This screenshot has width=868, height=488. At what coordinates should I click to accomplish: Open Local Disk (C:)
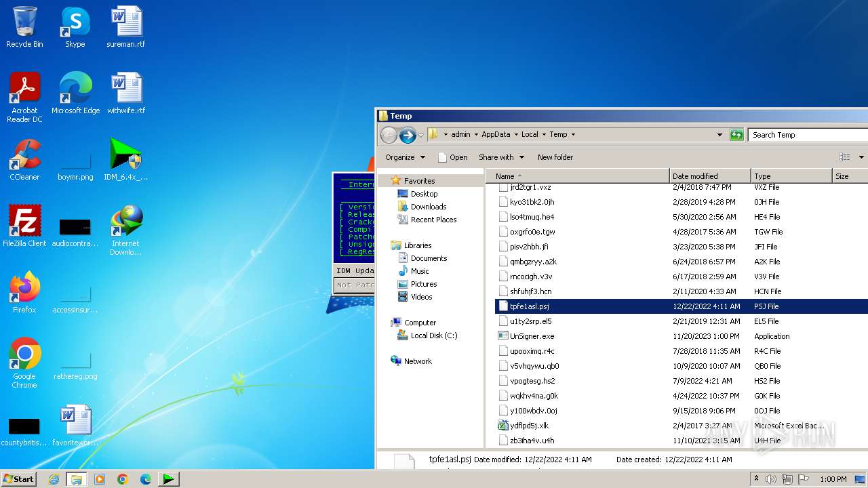click(434, 335)
